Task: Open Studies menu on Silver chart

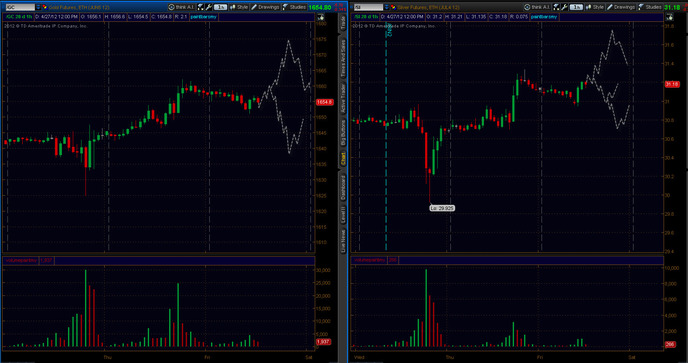Action: (650, 7)
